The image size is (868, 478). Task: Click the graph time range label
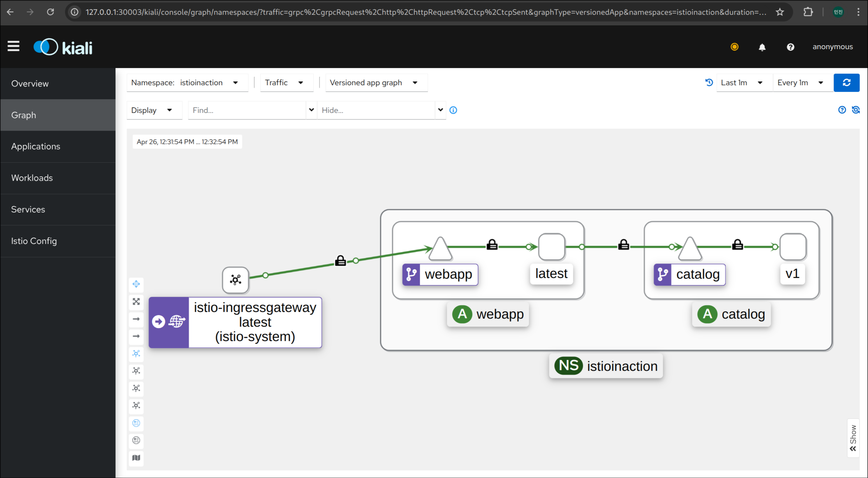[x=187, y=142]
